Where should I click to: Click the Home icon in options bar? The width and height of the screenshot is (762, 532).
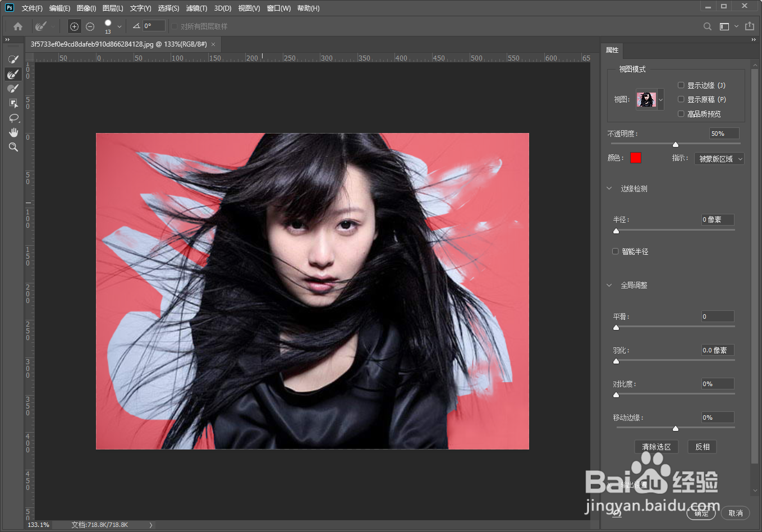coord(18,26)
